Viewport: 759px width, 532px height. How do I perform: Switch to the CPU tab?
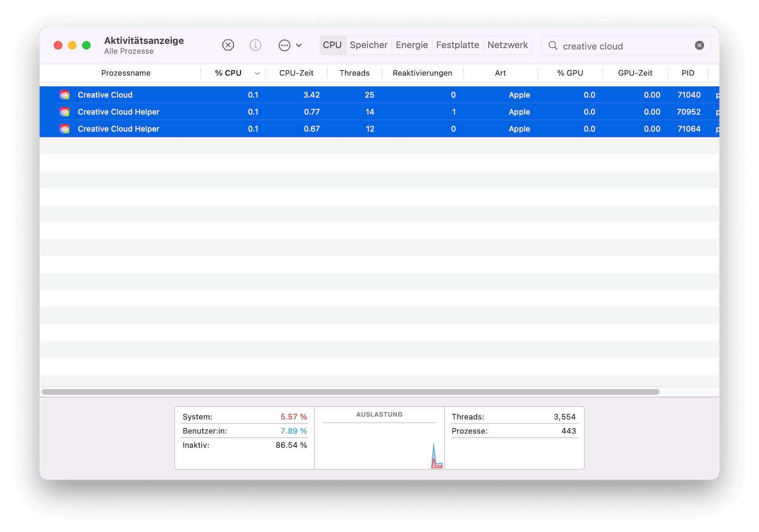tap(332, 45)
